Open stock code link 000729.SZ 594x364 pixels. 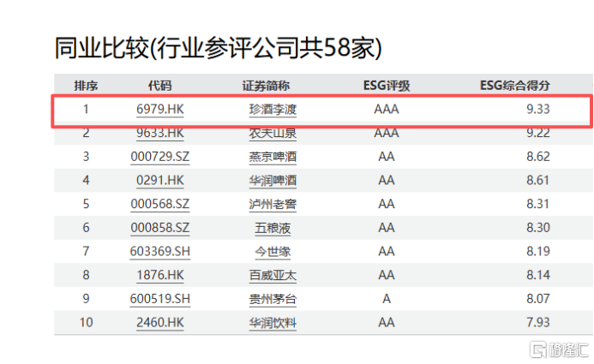point(160,156)
